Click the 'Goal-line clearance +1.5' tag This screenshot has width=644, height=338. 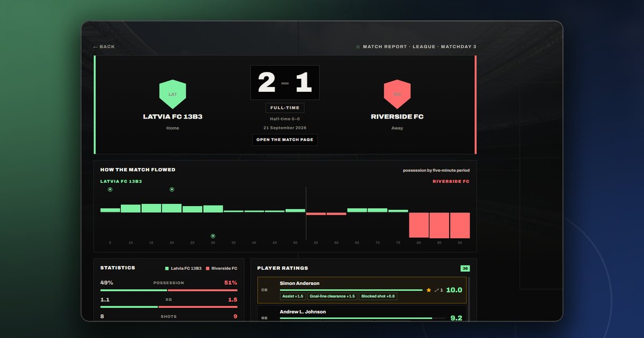pos(332,296)
